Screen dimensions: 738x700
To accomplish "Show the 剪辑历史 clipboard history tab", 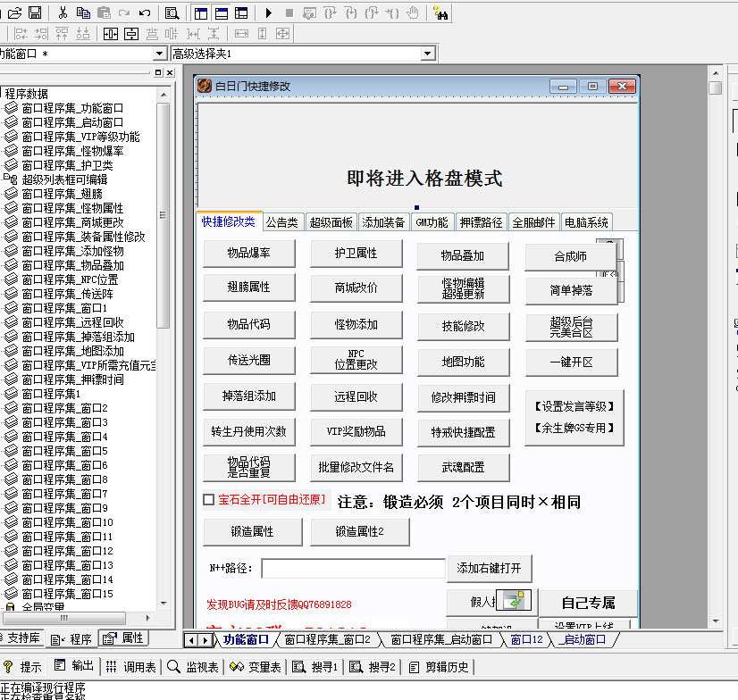I will coord(439,667).
